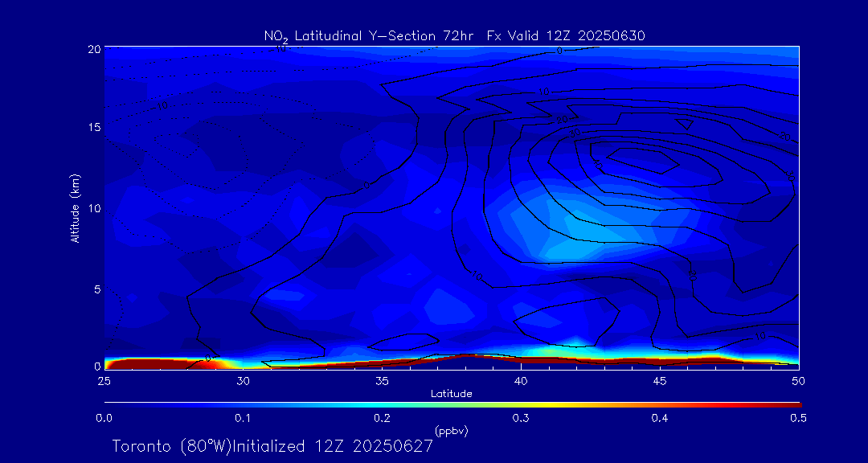Image resolution: width=868 pixels, height=463 pixels.
Task: Click the '(ppbv)' units label
Action: click(x=452, y=432)
